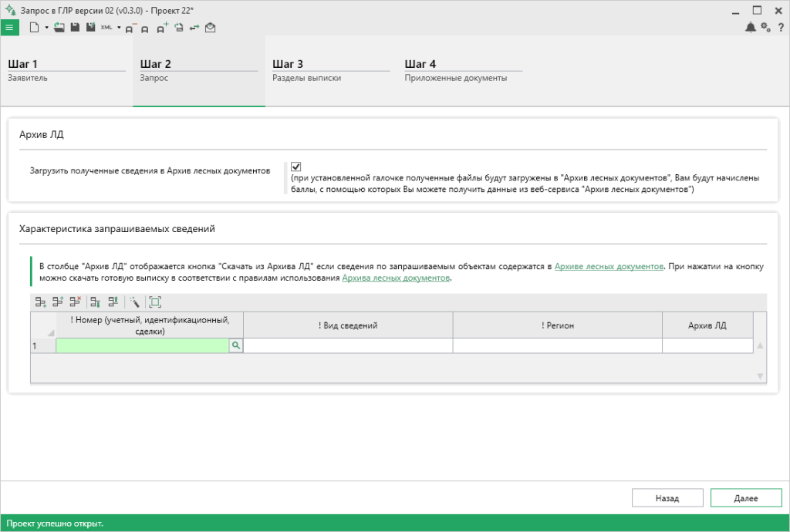Open the Архиве лесных документов link
790x532 pixels.
609,266
